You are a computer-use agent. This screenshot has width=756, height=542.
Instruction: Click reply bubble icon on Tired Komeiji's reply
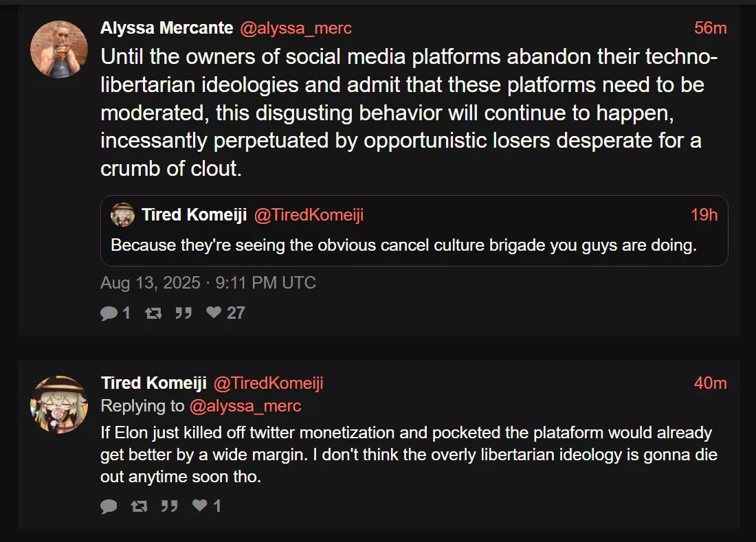click(109, 506)
